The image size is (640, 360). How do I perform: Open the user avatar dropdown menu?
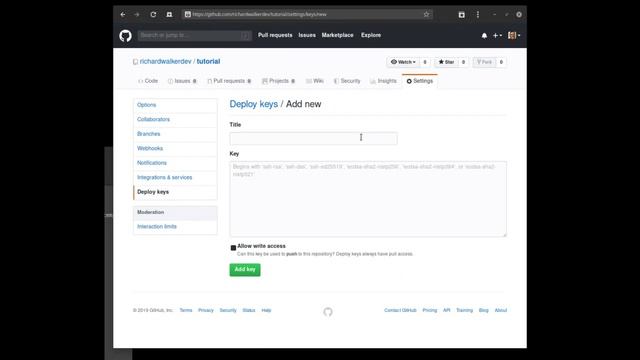(514, 36)
